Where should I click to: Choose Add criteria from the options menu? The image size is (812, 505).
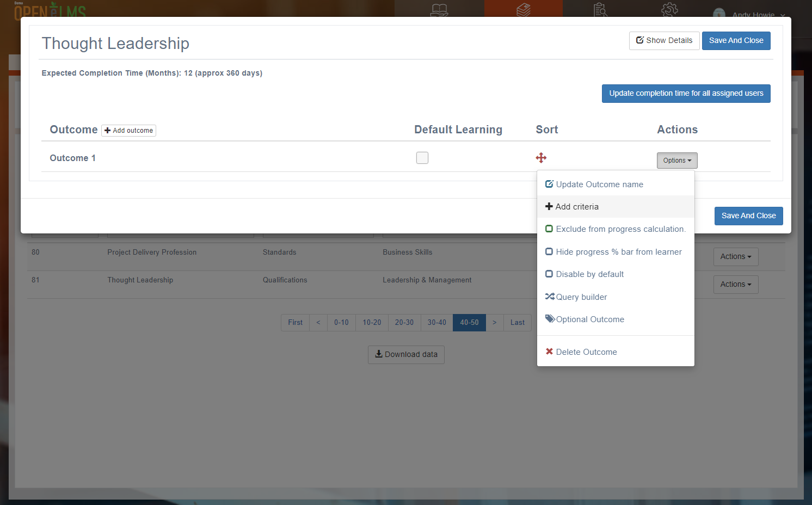[x=616, y=207]
